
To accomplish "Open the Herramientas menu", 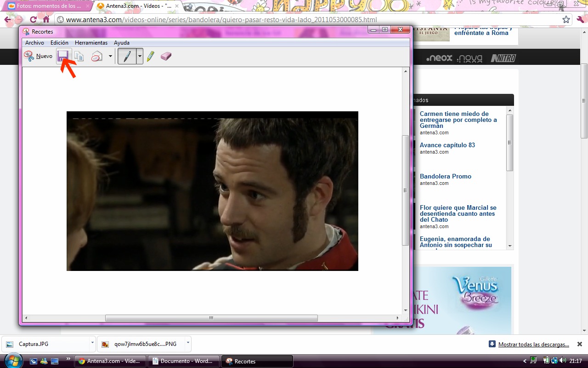I will point(91,43).
